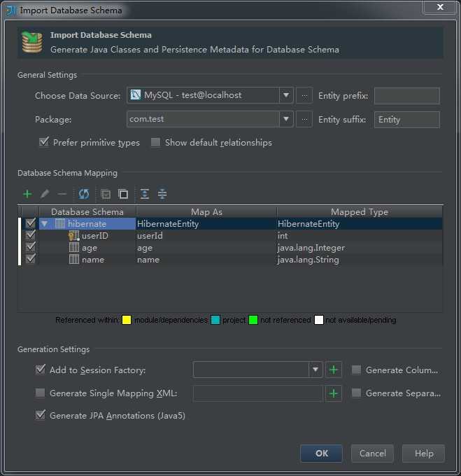Toggle Add to Session Factory checkbox

click(x=41, y=370)
